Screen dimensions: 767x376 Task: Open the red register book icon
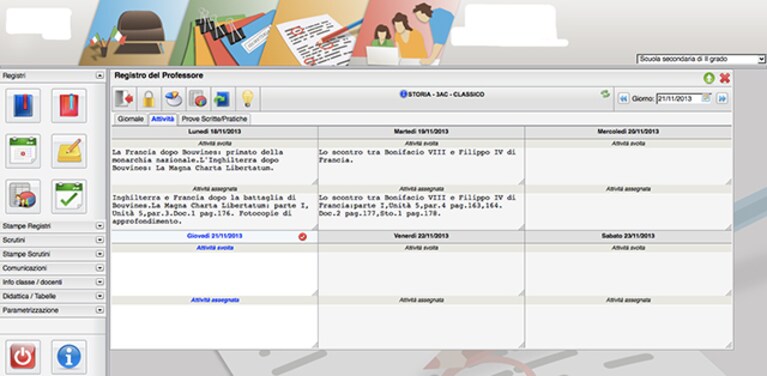(69, 106)
